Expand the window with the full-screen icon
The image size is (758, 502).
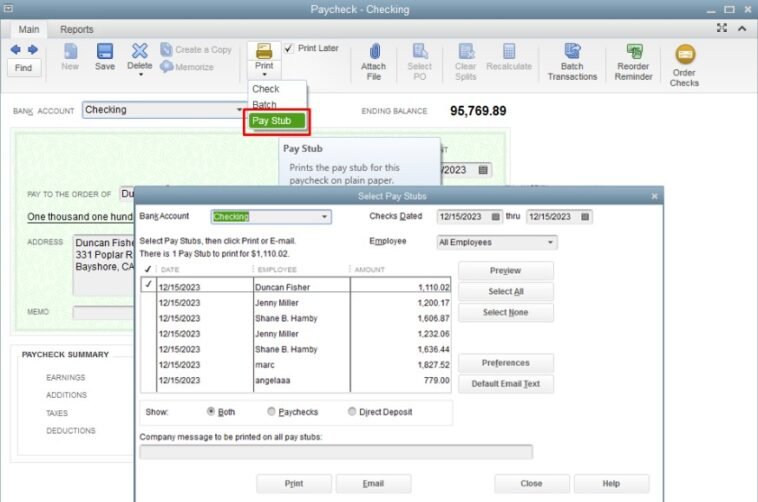click(721, 28)
